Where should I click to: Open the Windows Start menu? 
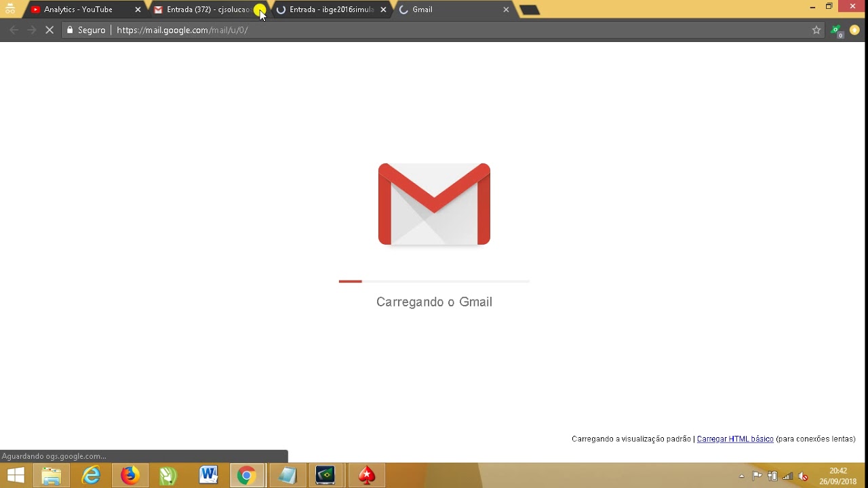point(16,476)
